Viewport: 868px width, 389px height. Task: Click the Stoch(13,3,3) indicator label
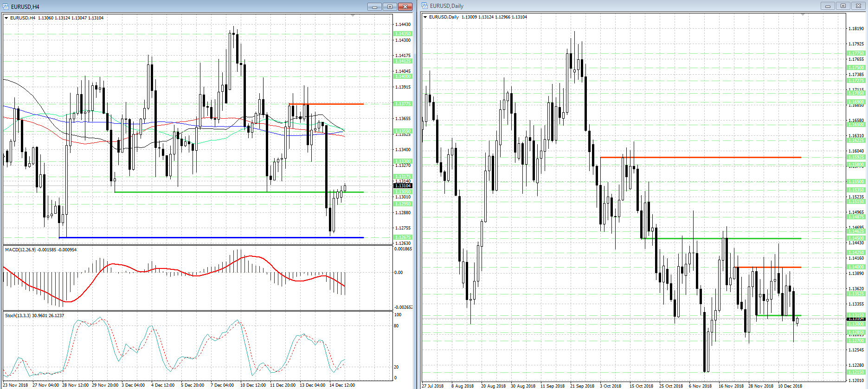[35, 316]
